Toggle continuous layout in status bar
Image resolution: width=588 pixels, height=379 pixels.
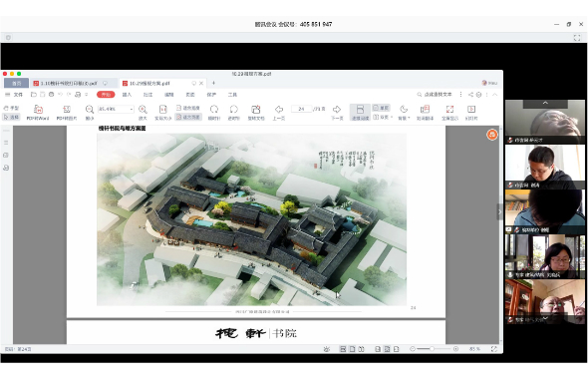coord(343,349)
